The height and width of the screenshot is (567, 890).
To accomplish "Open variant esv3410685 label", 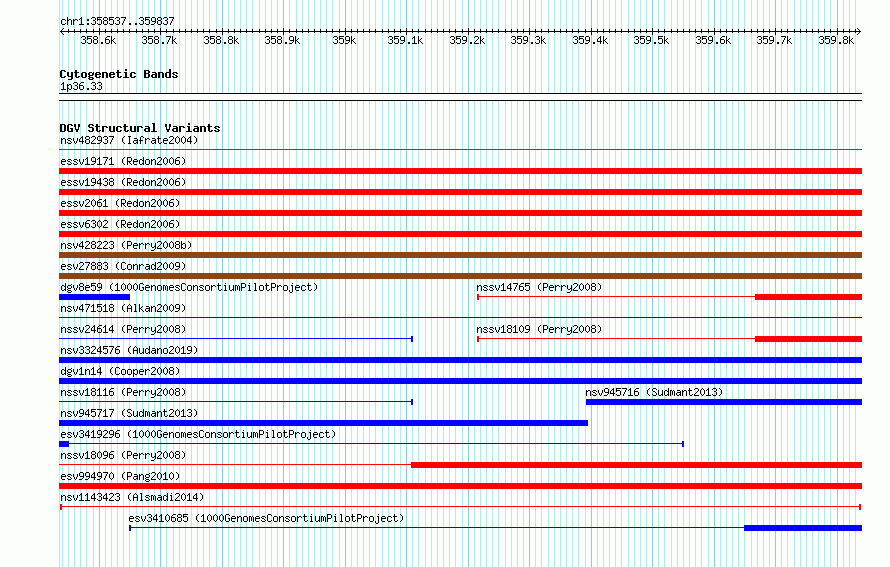I will [x=266, y=518].
